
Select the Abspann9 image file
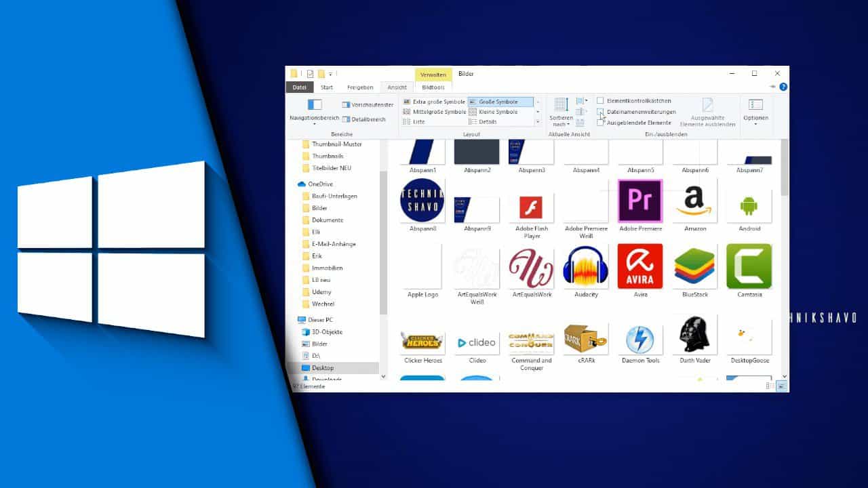[477, 209]
